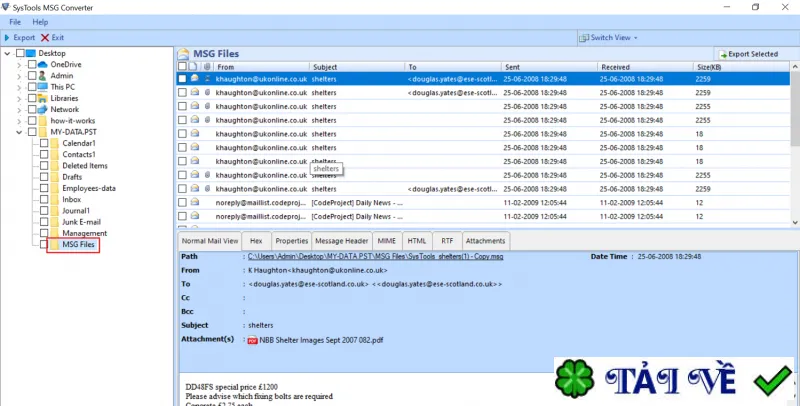Screen dimensions: 800x406
Task: Collapse the MY-DATA.PST tree node
Action: point(19,132)
